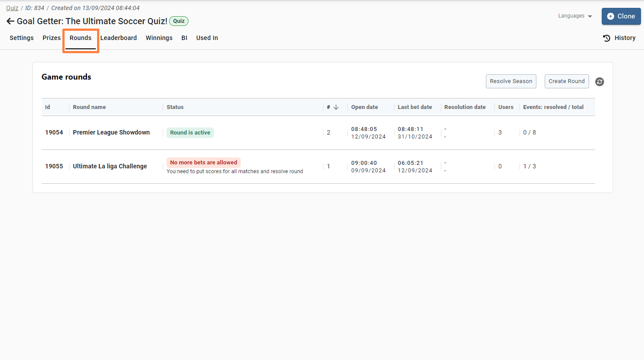
Task: Open the Premier League Showdown round
Action: pos(111,132)
